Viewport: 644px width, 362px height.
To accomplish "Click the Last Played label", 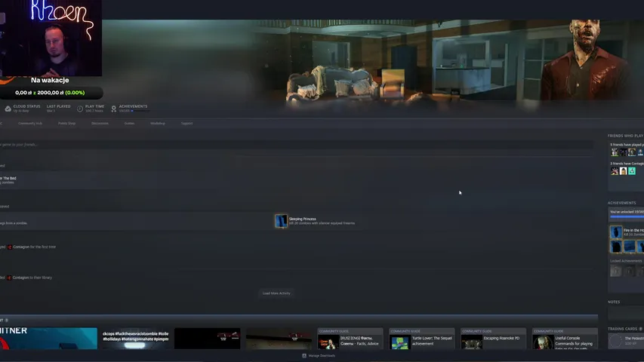I will click(58, 106).
